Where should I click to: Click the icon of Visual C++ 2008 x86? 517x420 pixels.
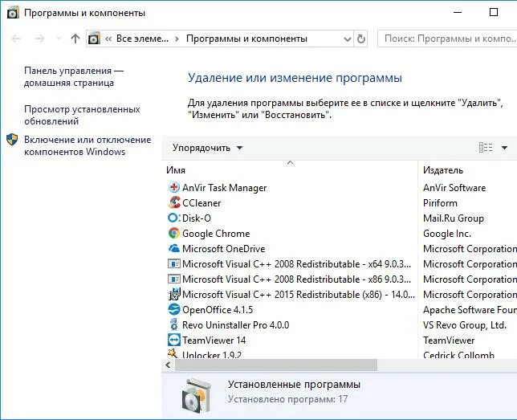coord(173,279)
